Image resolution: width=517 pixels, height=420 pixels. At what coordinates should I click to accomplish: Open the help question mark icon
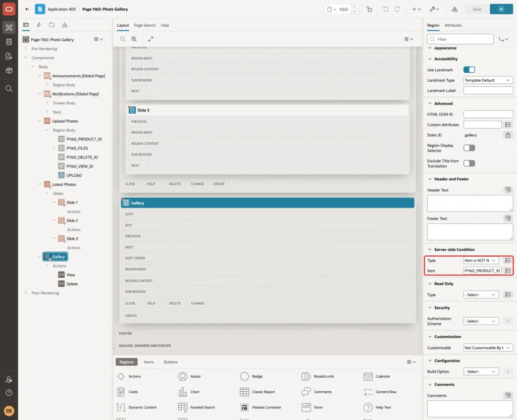9,393
